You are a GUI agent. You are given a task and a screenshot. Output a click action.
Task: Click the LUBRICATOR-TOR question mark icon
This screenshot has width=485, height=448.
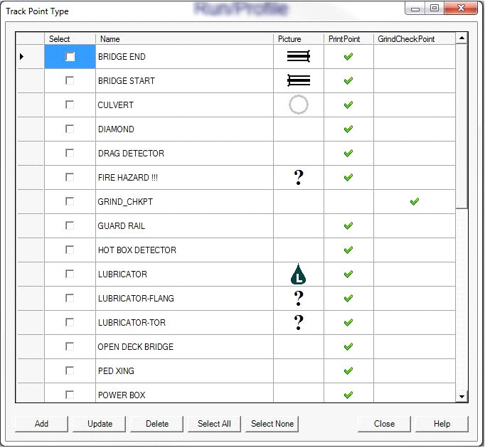click(299, 323)
